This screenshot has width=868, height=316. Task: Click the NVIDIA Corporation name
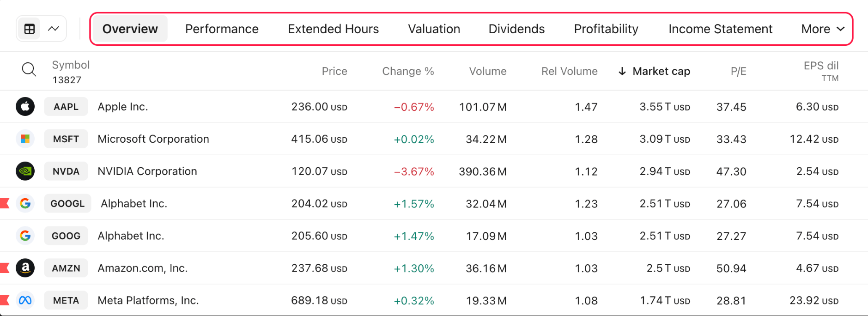tap(147, 171)
